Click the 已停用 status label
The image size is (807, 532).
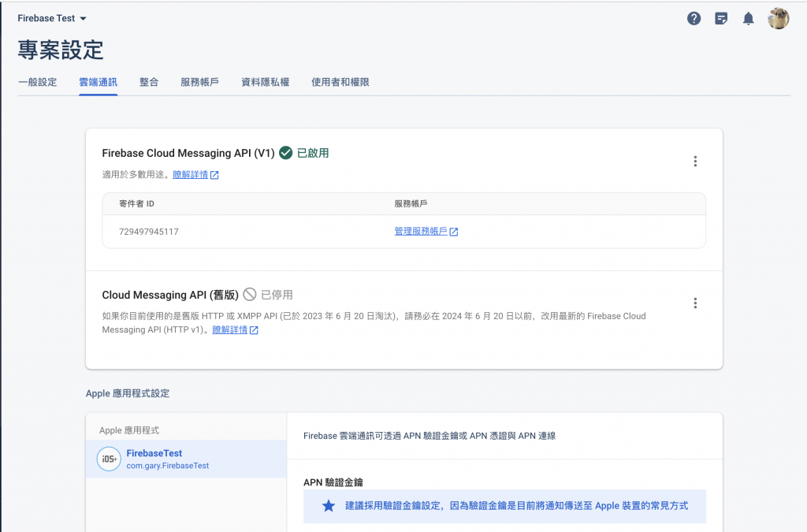point(277,295)
